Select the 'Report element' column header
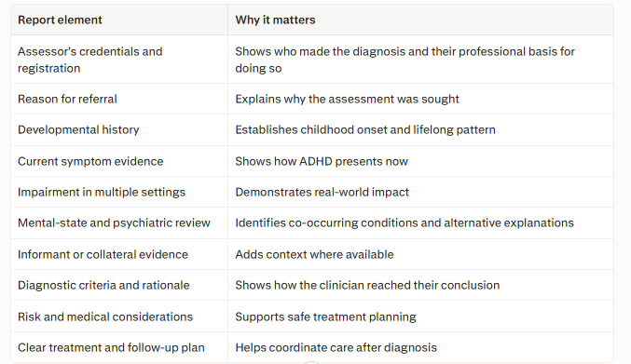 [x=119, y=20]
